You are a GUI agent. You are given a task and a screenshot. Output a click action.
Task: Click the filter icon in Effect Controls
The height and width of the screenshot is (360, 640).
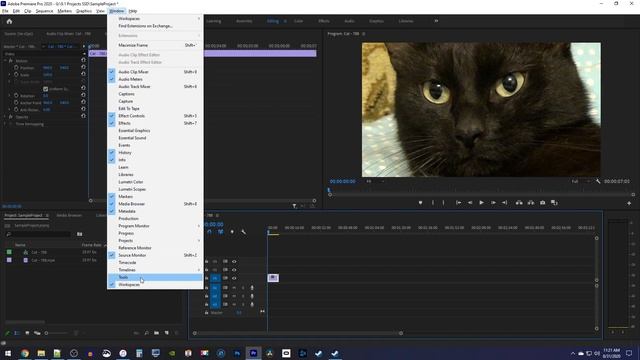point(294,206)
